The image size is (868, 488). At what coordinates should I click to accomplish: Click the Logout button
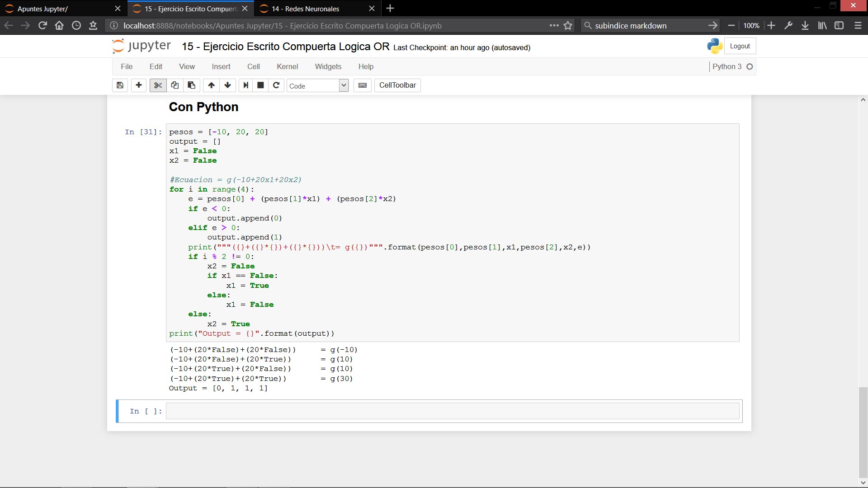click(x=740, y=46)
